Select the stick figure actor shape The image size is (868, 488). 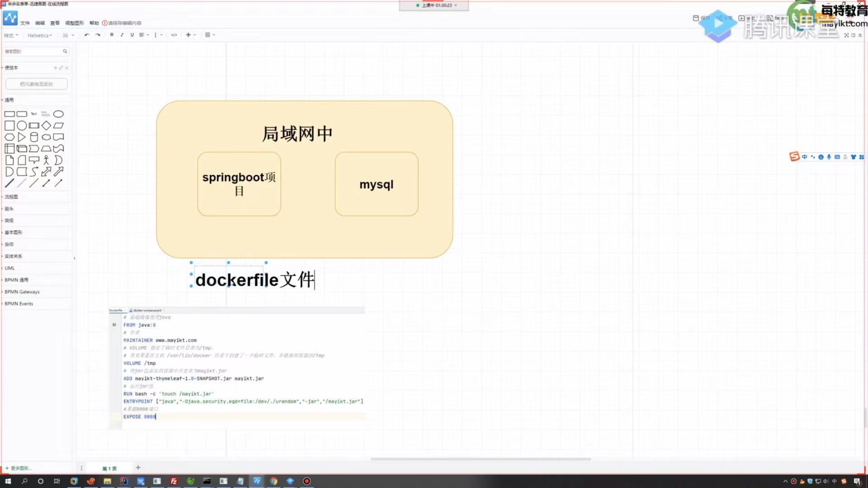click(46, 160)
